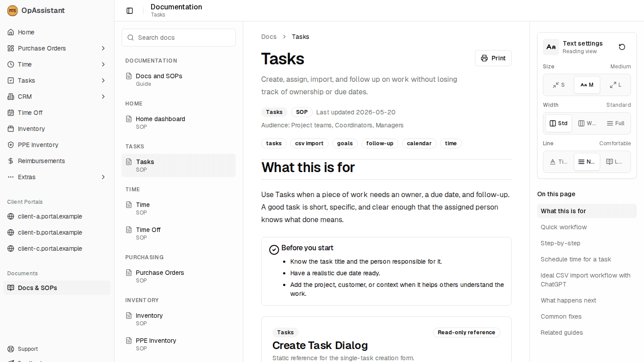Go to Docs breadcrumb link
Viewport: 644px width, 362px height.
(x=269, y=37)
